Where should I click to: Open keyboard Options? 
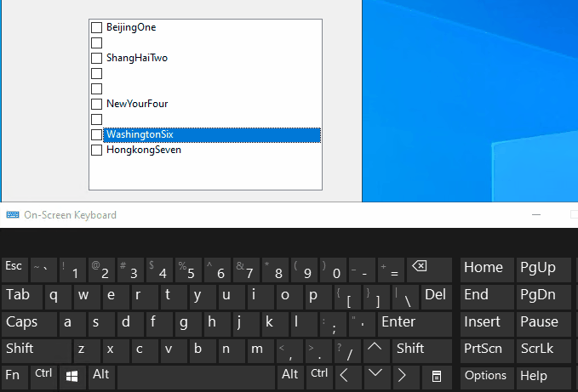pyautogui.click(x=487, y=377)
